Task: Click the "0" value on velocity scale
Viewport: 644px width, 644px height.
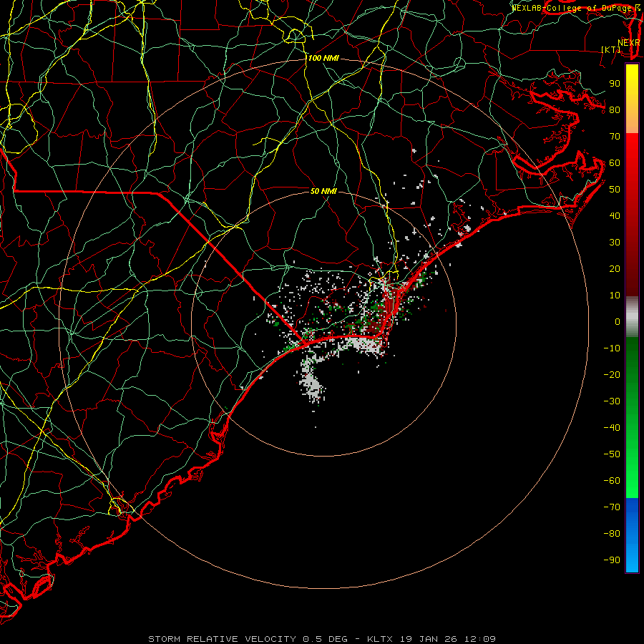Action: [618, 321]
